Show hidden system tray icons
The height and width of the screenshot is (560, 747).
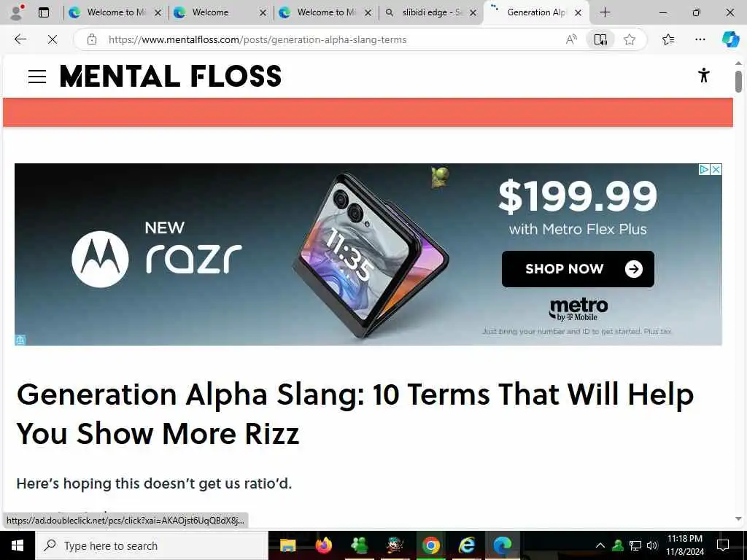(x=600, y=545)
